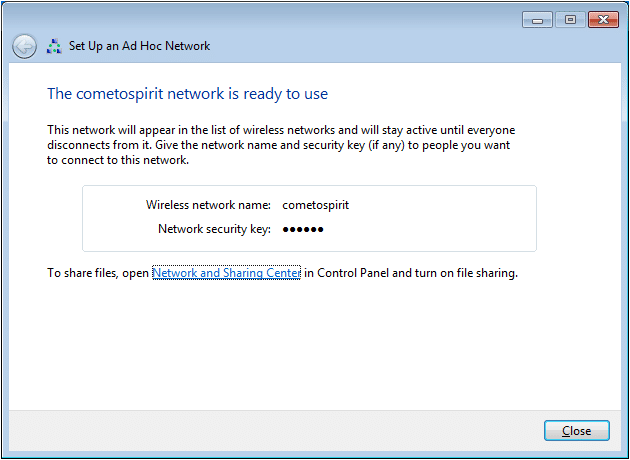Close the window with the red X

[x=603, y=20]
